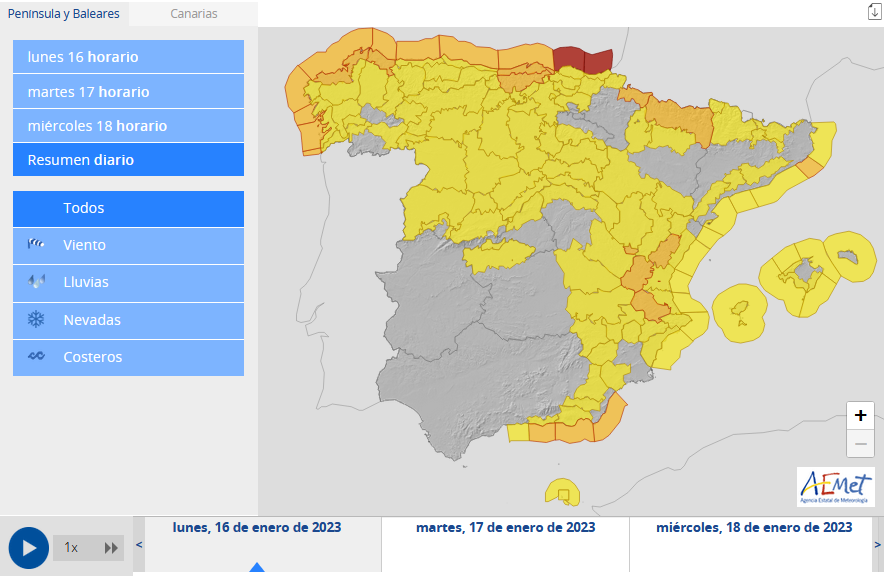The image size is (890, 576).
Task: Show all warning types with Todos
Action: (128, 208)
